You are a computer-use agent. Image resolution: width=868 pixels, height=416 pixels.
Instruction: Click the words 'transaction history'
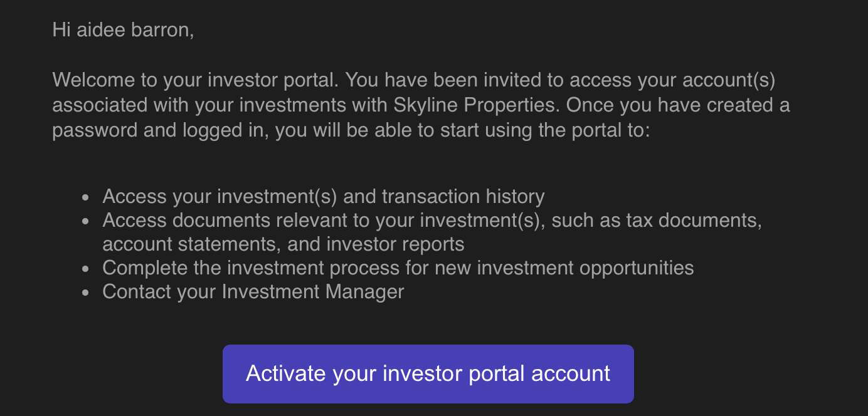[463, 197]
